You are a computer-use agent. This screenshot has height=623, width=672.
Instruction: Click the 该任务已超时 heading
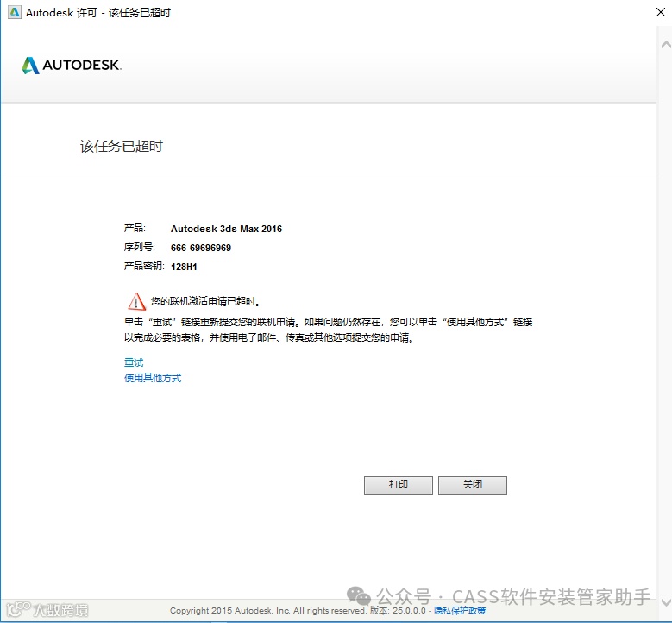(x=122, y=146)
